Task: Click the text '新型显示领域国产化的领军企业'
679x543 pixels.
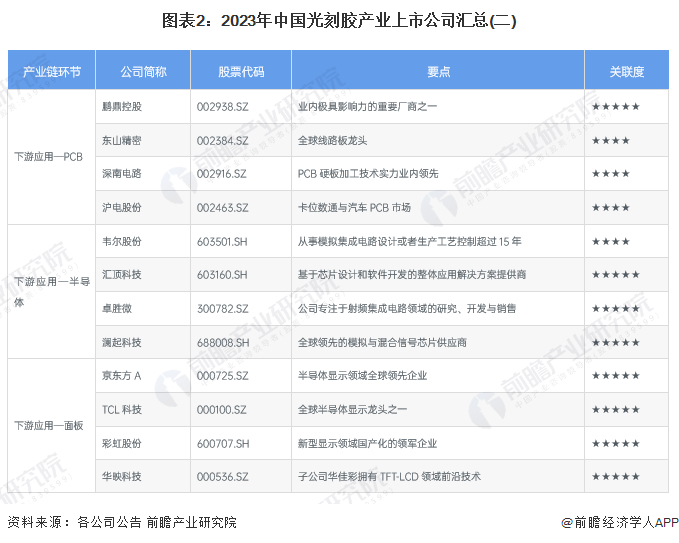Action: [x=367, y=443]
